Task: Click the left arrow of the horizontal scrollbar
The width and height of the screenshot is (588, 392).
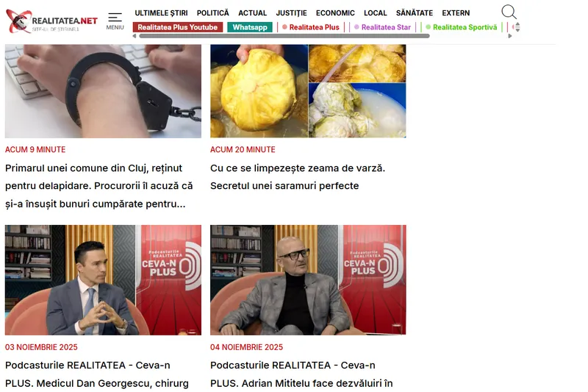Action: click(x=135, y=36)
